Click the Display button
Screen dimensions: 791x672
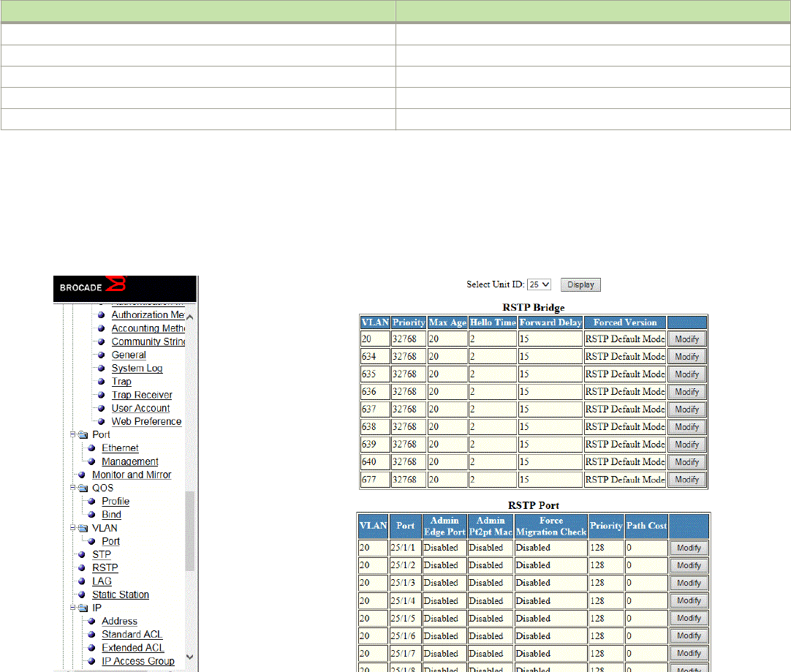(x=580, y=284)
